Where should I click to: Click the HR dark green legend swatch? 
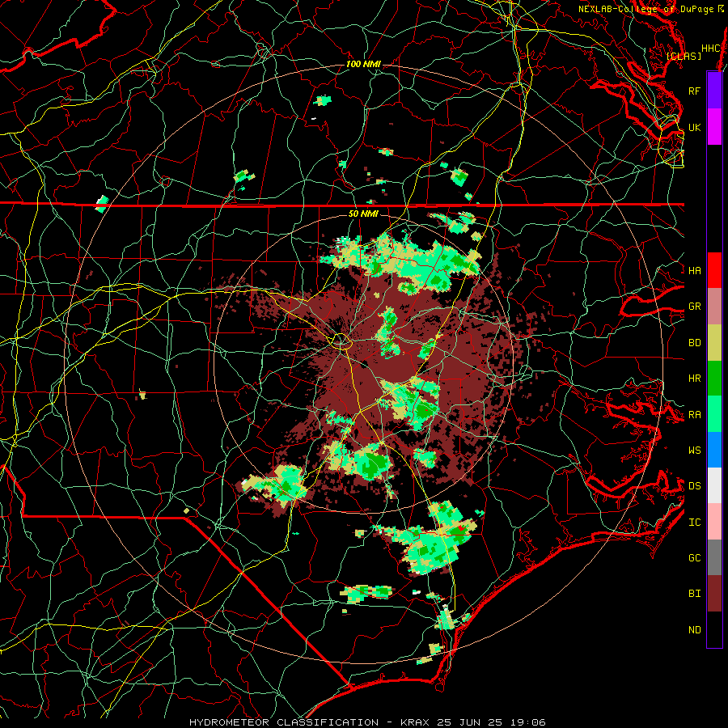714,378
